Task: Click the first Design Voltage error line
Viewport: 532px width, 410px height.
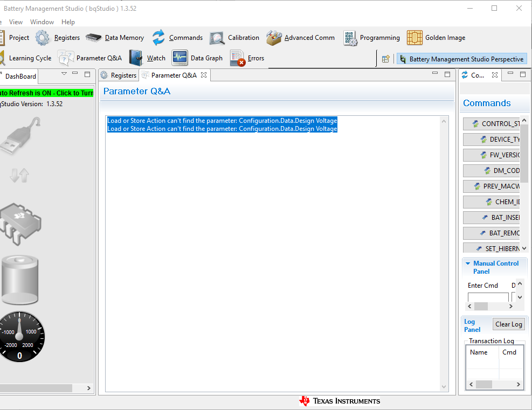Action: coord(222,120)
